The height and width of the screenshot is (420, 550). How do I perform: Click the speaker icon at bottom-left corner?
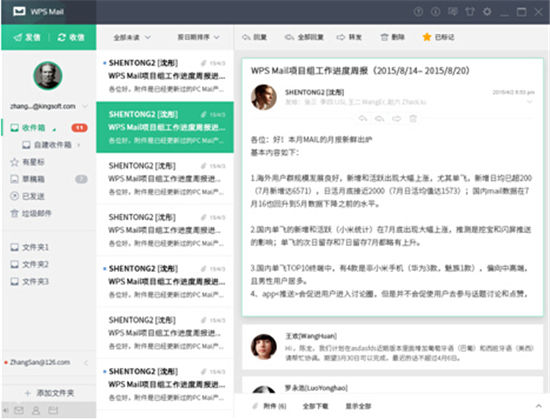pyautogui.click(x=5, y=411)
